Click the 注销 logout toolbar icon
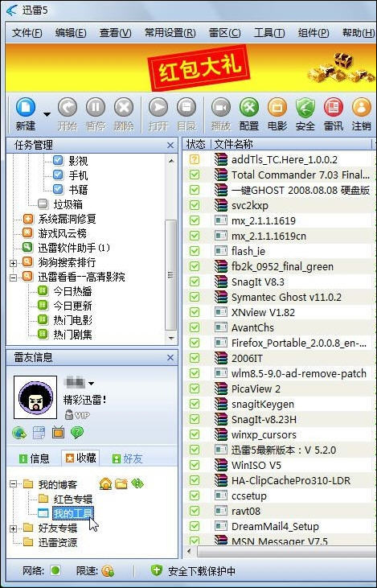The image size is (377, 588). 361,108
